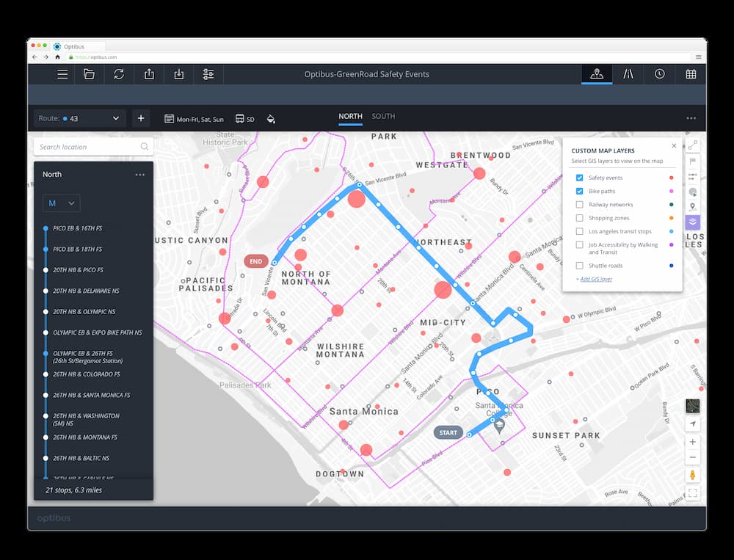The image size is (734, 560).
Task: Click the export (share) icon
Action: coord(149,74)
